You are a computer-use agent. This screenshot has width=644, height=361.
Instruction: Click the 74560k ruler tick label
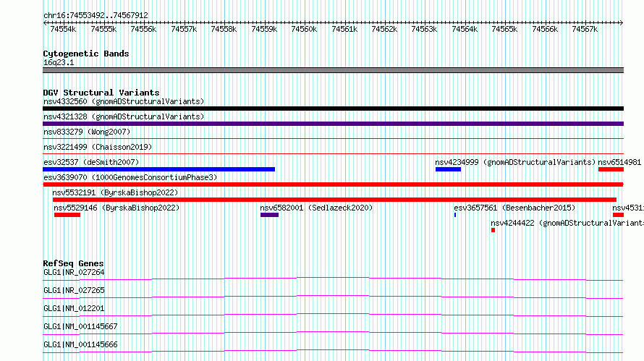[x=304, y=29]
